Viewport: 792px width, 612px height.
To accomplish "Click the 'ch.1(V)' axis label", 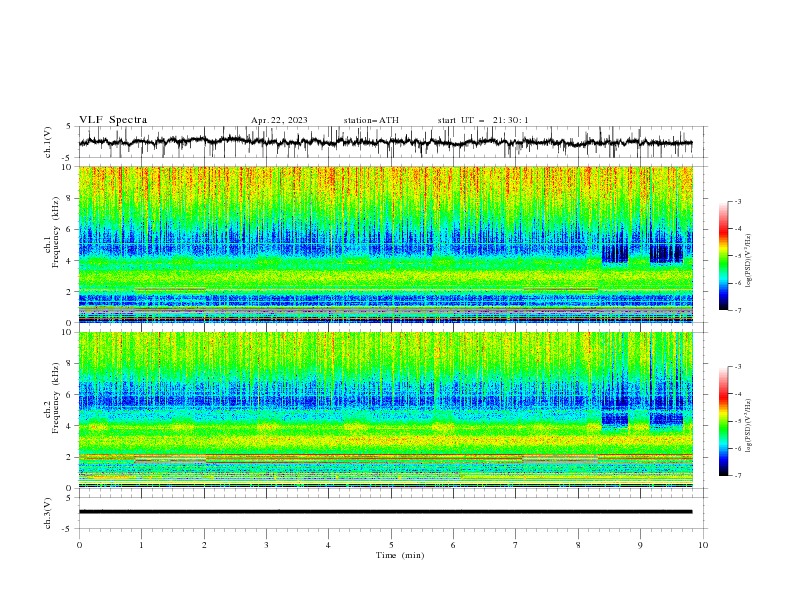I will coord(48,142).
